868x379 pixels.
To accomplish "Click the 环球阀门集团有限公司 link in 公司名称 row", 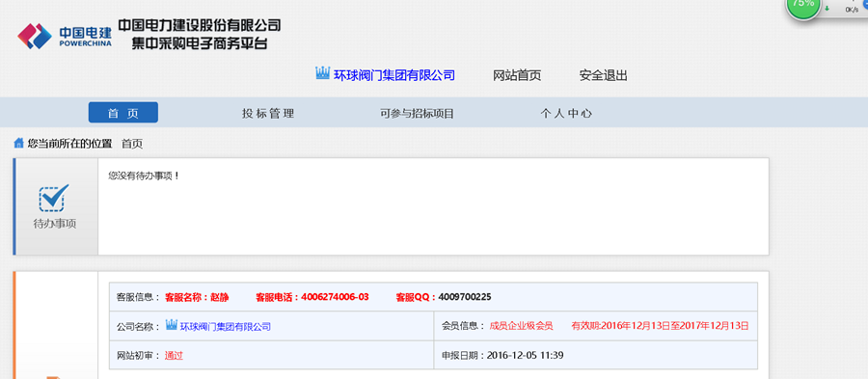I will pos(226,326).
